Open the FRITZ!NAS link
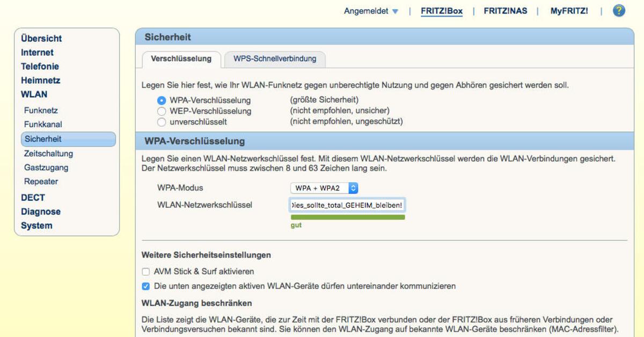This screenshot has width=644, height=337. click(505, 10)
